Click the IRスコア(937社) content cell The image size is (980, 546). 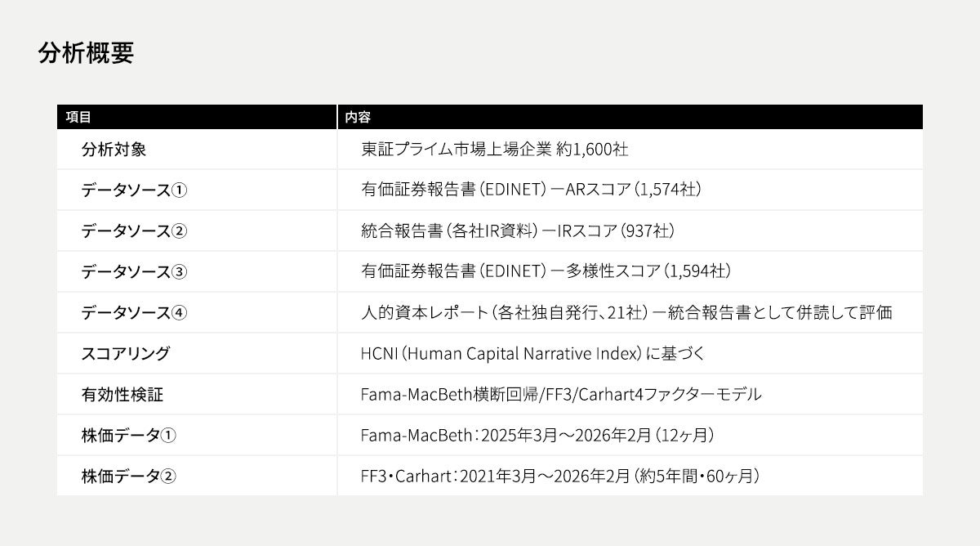click(x=517, y=231)
